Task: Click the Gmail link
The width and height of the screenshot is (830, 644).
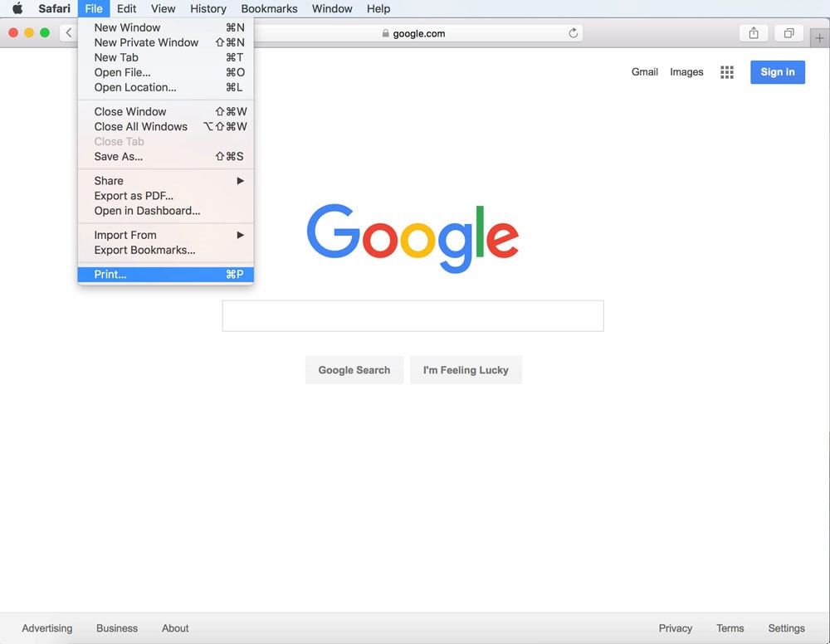Action: click(x=644, y=72)
